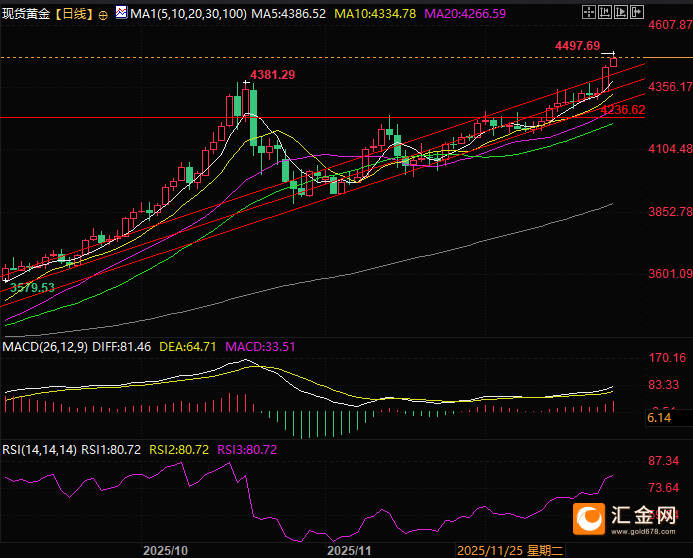This screenshot has height=558, width=693.
Task: Click the 3579.53 low price label
Action: [x=32, y=288]
